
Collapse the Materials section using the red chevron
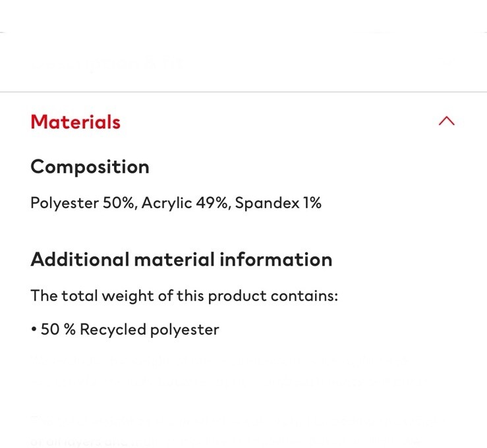[x=446, y=121]
